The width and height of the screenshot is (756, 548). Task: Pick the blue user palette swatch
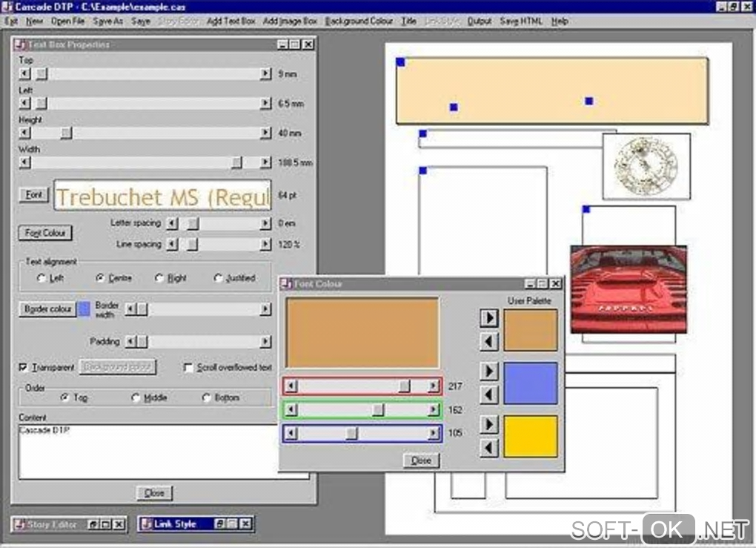tap(531, 383)
